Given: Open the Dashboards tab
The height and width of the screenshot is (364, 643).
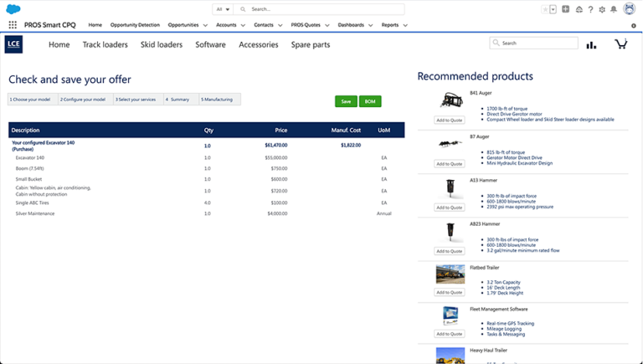Looking at the screenshot, I should click(351, 25).
